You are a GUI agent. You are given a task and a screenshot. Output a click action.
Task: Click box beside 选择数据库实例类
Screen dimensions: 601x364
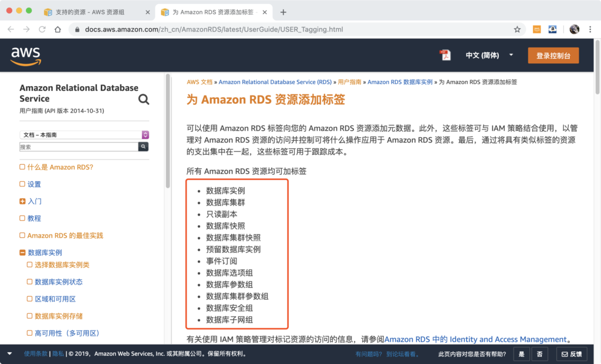(29, 264)
